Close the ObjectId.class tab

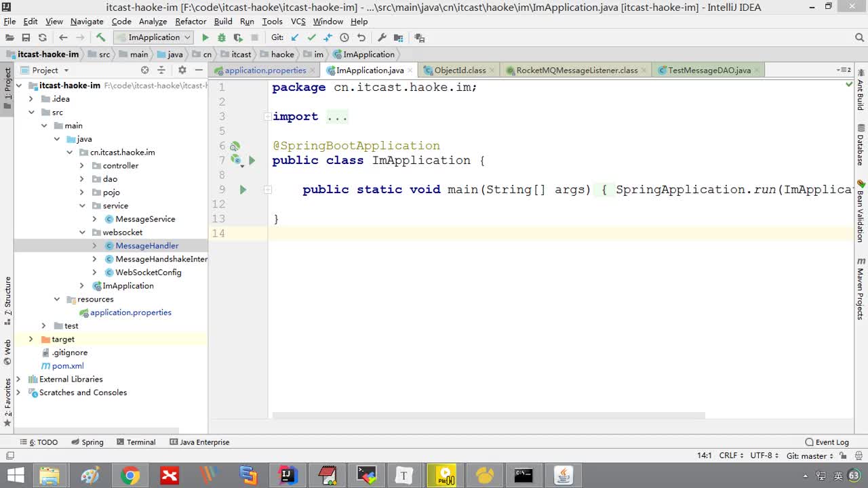494,70
